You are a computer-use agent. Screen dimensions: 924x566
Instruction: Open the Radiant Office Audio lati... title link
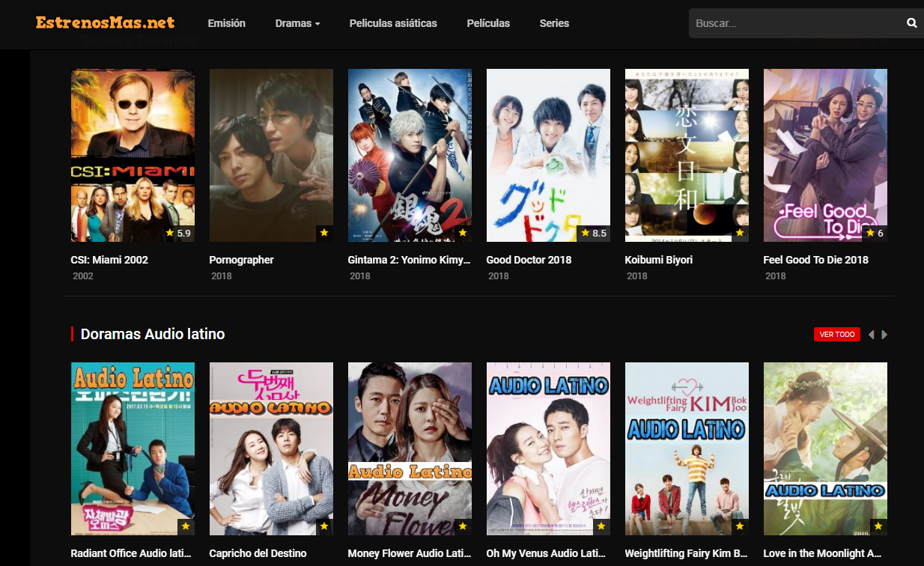click(x=131, y=553)
